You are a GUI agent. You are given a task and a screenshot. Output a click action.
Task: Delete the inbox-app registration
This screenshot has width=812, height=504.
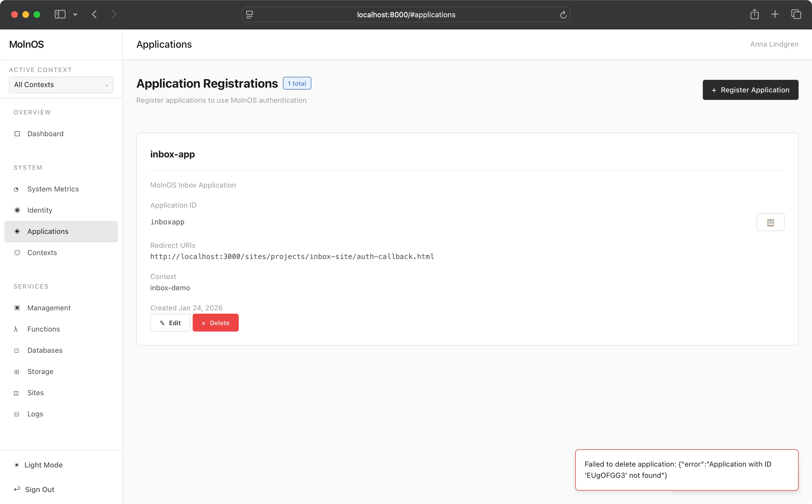(215, 323)
